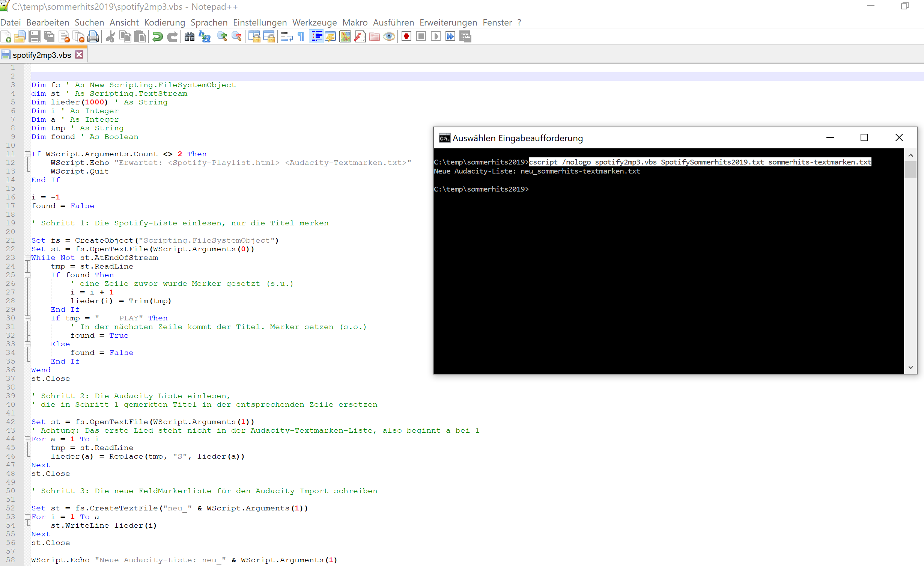The height and width of the screenshot is (566, 924).
Task: Open the Ausführen menu
Action: 393,23
